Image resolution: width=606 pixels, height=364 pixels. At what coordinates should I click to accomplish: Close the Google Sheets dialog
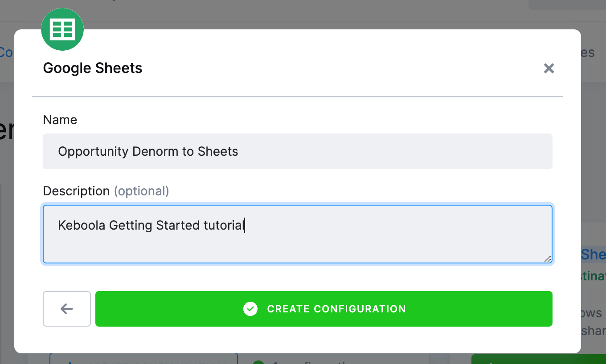tap(549, 69)
